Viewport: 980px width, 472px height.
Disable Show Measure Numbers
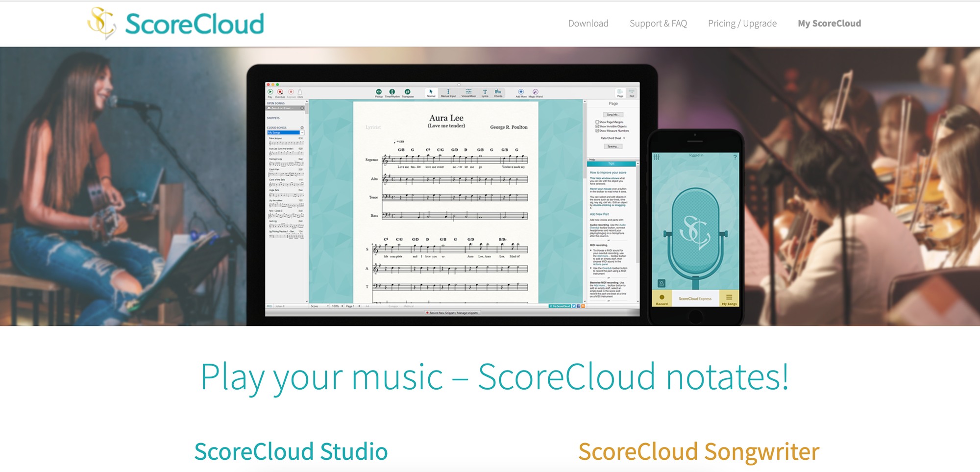(597, 130)
